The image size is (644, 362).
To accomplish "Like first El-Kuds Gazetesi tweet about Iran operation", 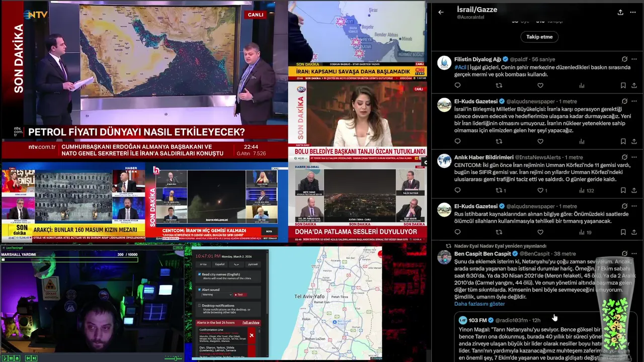I will tap(540, 141).
